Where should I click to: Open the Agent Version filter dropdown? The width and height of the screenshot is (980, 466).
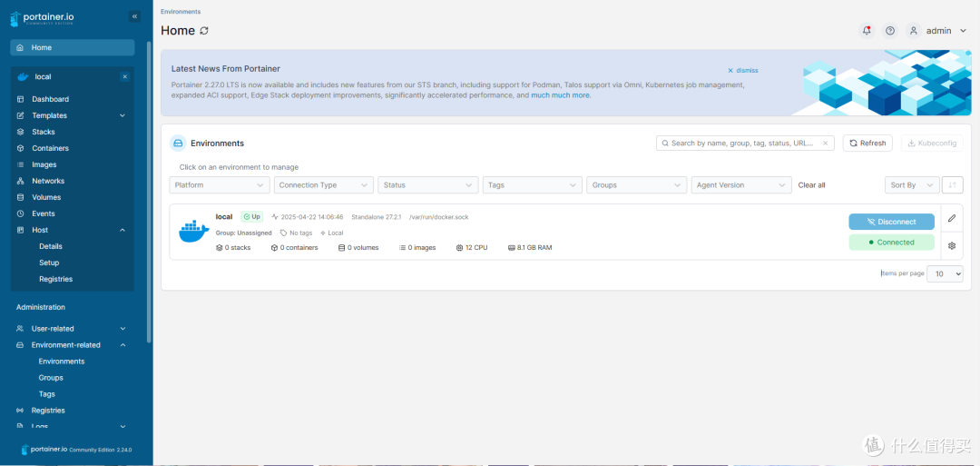pyautogui.click(x=741, y=185)
